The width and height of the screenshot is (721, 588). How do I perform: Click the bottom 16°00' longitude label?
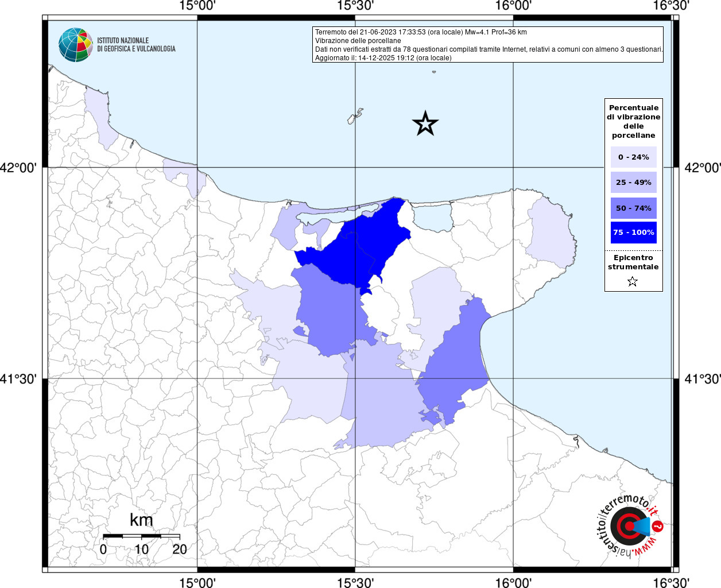coord(513,582)
